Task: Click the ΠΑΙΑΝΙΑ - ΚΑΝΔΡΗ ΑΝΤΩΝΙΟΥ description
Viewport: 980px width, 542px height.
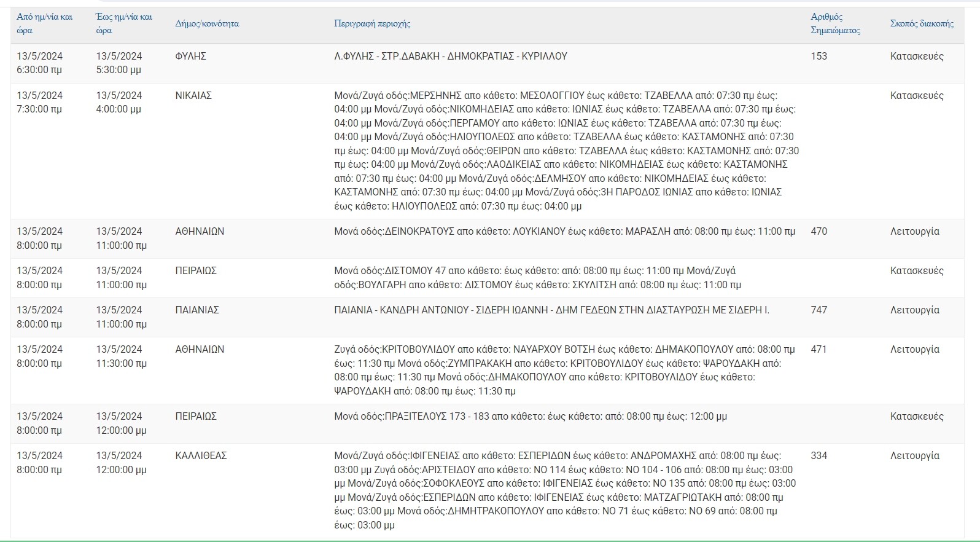Action: (551, 310)
